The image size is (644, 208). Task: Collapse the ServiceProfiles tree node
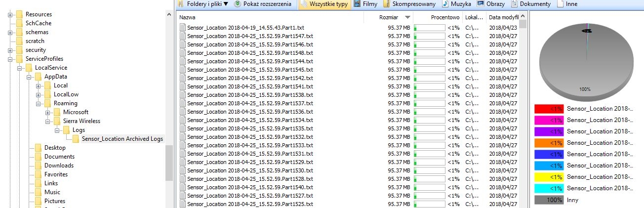coord(10,59)
